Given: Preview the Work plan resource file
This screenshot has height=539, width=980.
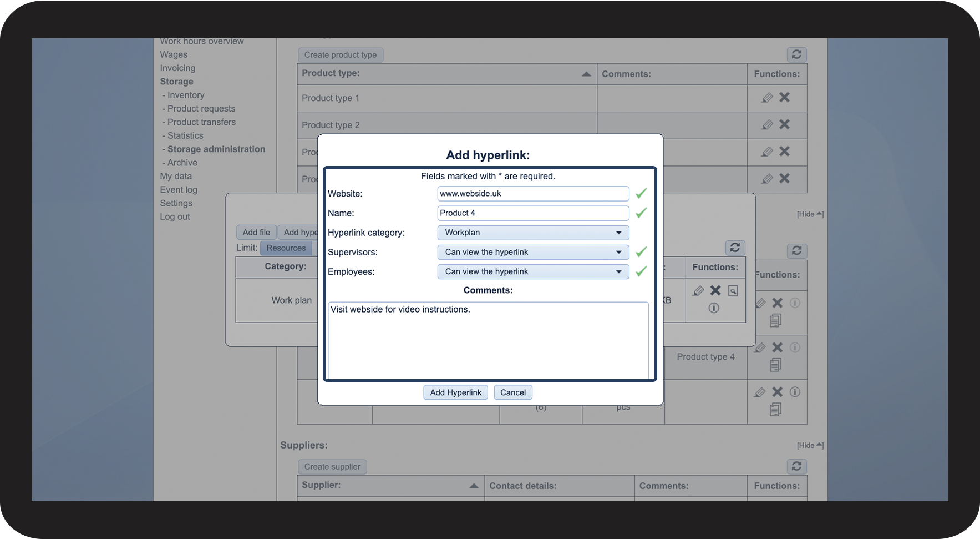Looking at the screenshot, I should tap(733, 291).
